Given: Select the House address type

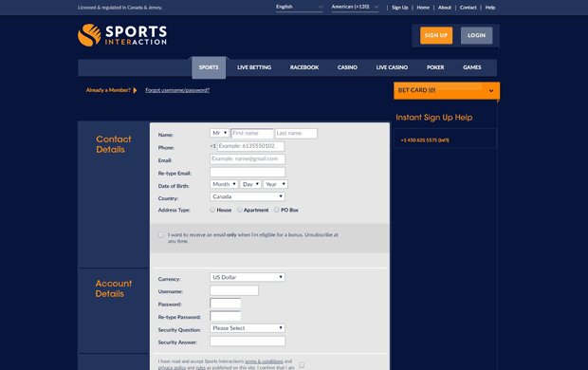Looking at the screenshot, I should coord(212,210).
